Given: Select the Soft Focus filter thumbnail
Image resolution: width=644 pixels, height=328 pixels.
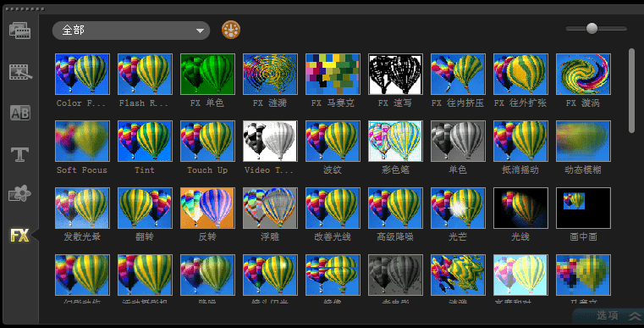Looking at the screenshot, I should pos(82,142).
